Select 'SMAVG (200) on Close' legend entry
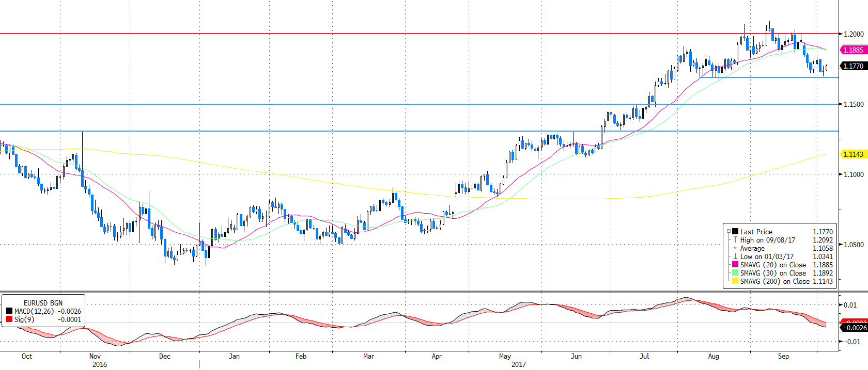Image resolution: width=868 pixels, height=370 pixels. [775, 281]
